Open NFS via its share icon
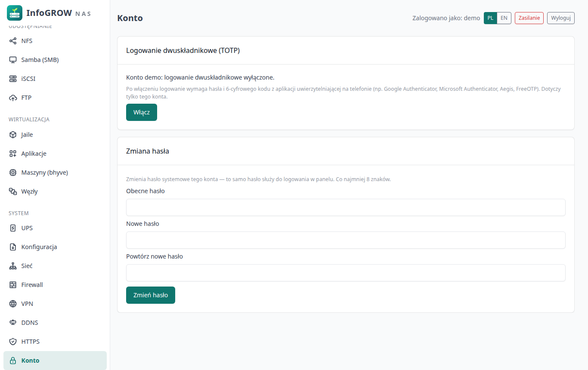The image size is (588, 370). pyautogui.click(x=13, y=41)
